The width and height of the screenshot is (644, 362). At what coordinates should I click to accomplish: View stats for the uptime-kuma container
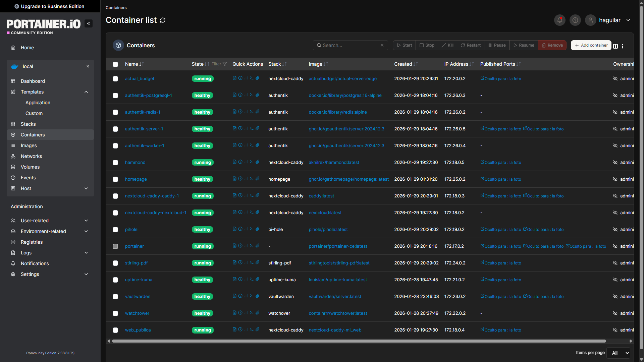(x=246, y=279)
